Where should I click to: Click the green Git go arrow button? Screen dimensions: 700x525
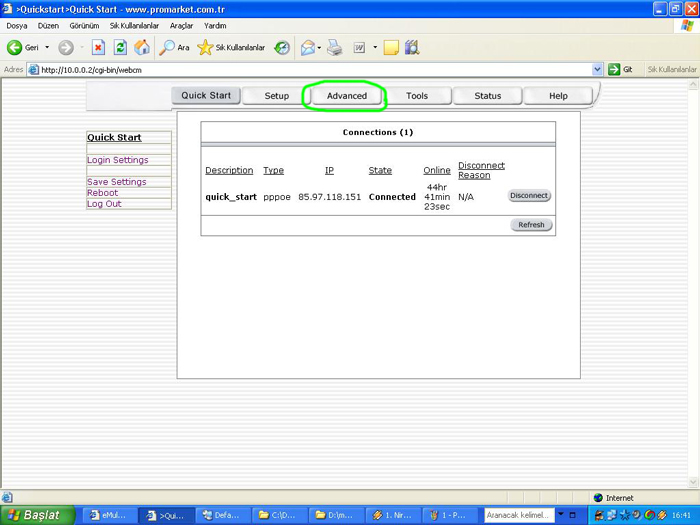point(614,69)
